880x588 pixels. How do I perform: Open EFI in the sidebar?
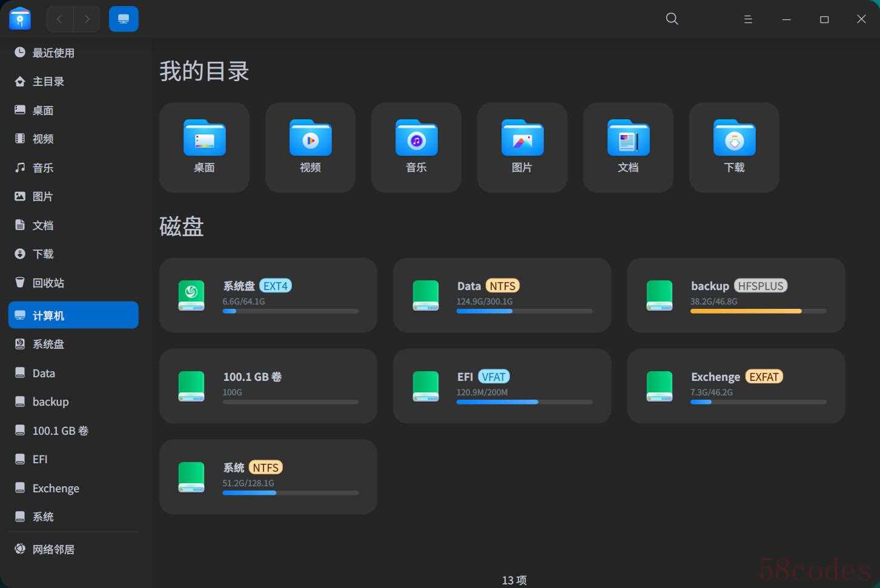coord(73,459)
